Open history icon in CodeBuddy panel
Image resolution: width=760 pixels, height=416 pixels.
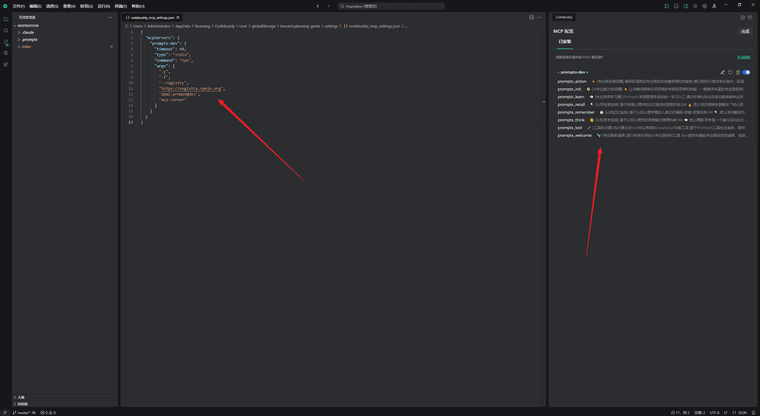750,17
